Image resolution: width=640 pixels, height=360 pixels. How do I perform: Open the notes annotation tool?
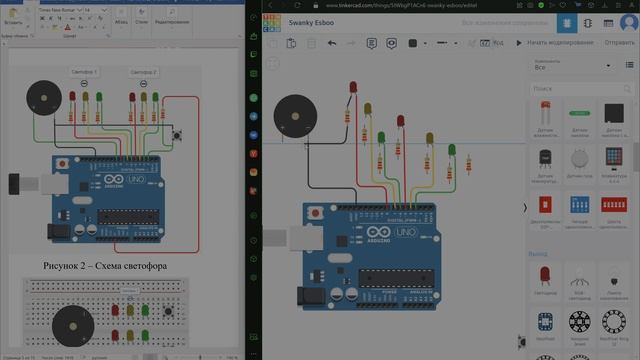(x=371, y=43)
